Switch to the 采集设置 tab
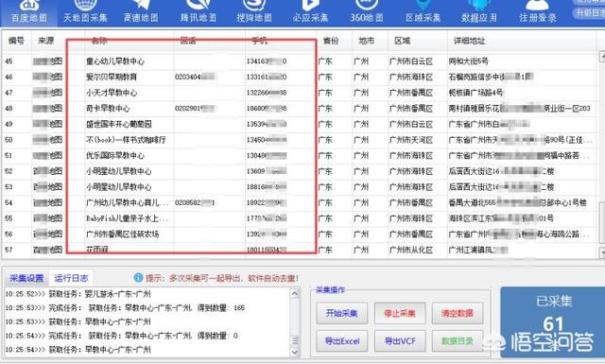This screenshot has height=364, width=605. pos(26,278)
